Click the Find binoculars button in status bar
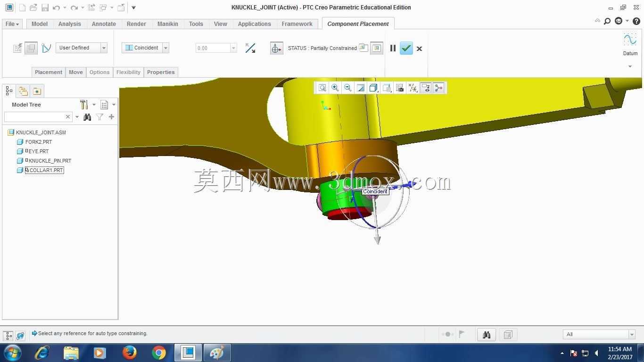 click(487, 335)
